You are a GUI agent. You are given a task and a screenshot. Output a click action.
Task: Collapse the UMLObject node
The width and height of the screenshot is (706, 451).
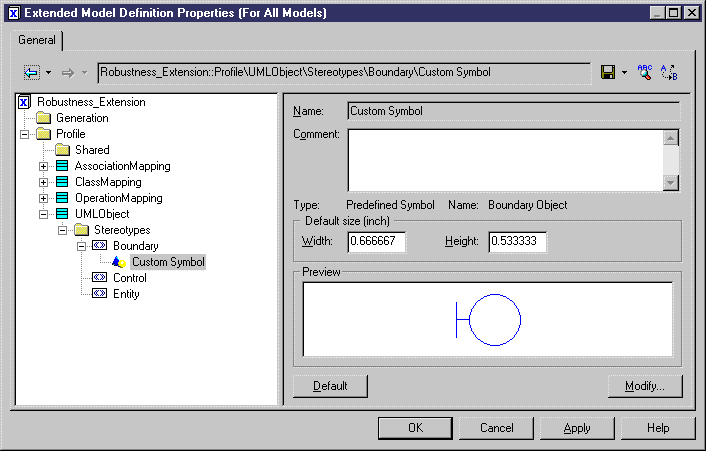click(x=43, y=214)
